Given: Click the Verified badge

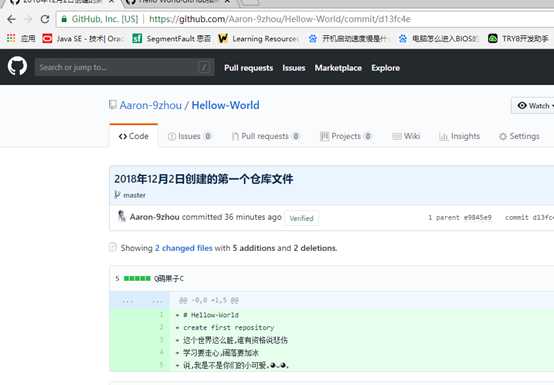Looking at the screenshot, I should click(301, 218).
